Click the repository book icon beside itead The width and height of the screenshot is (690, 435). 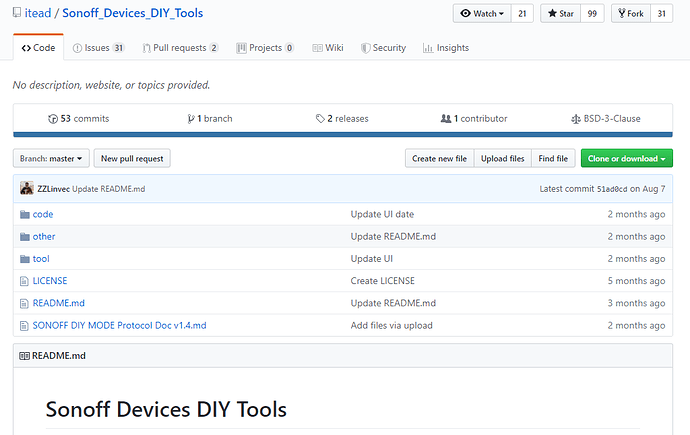pos(17,12)
